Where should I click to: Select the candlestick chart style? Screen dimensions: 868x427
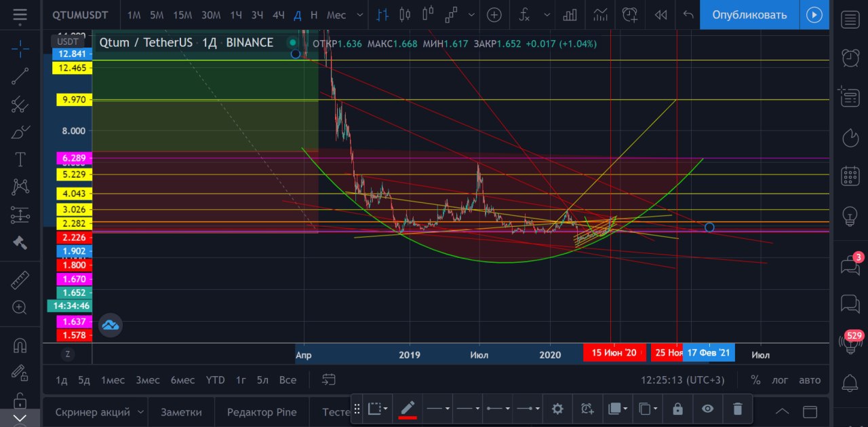click(405, 14)
